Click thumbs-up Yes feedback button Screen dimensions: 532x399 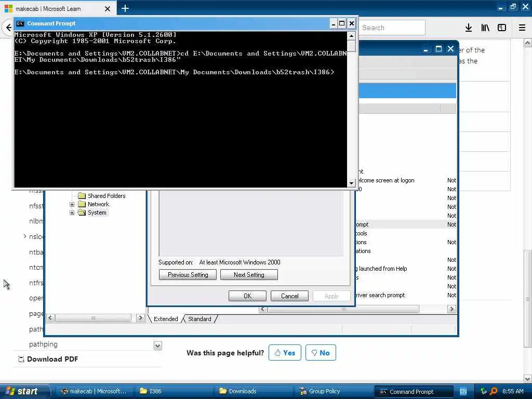pyautogui.click(x=285, y=353)
